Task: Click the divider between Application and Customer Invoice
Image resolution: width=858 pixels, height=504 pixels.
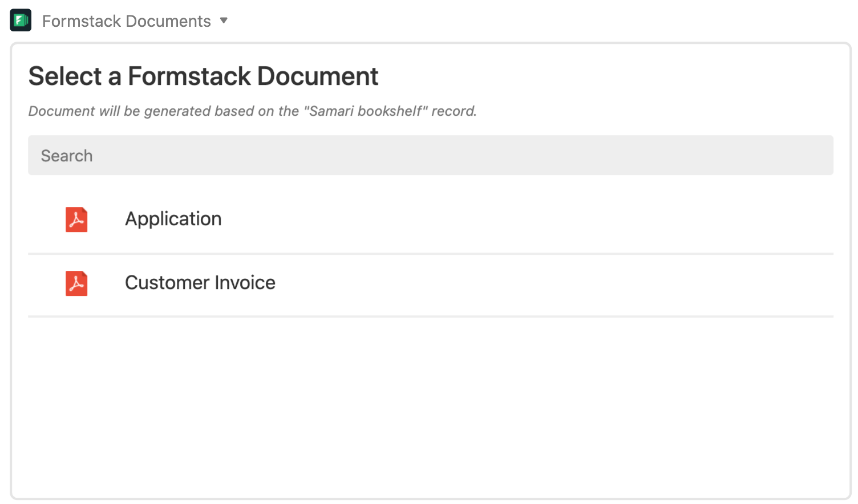Action: pos(431,254)
